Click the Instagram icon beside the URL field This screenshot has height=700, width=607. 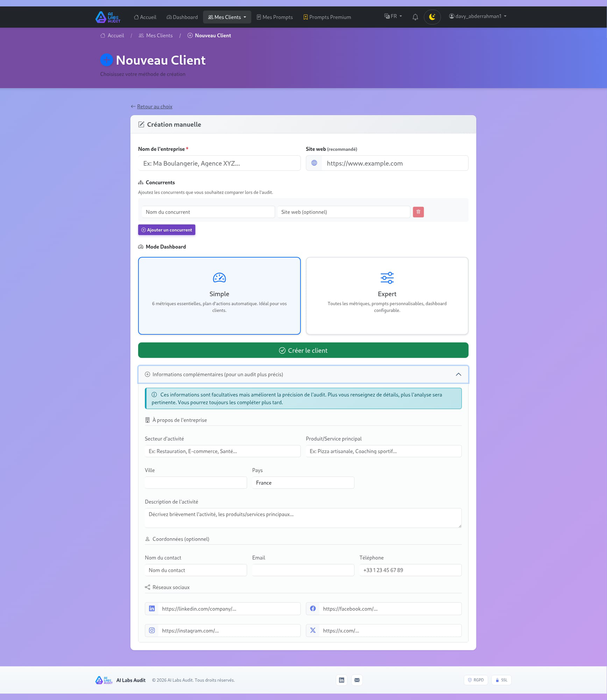pos(152,630)
